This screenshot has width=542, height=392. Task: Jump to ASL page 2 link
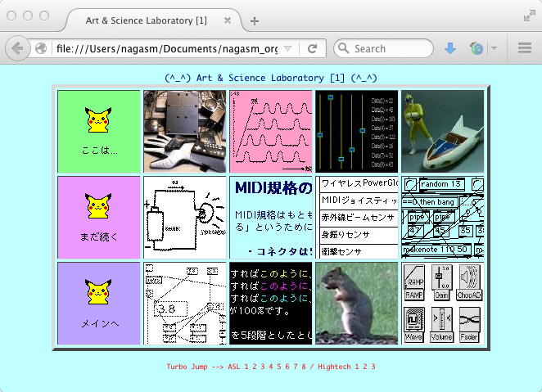pos(255,367)
